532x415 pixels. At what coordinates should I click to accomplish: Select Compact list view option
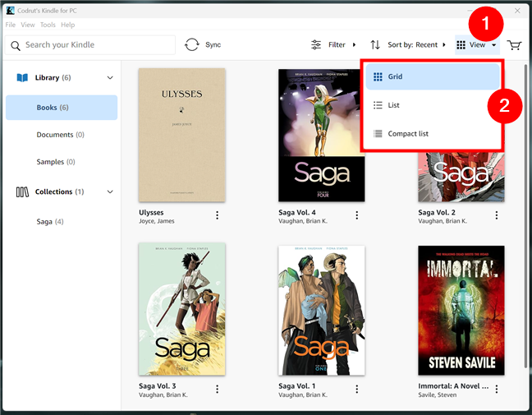pyautogui.click(x=433, y=134)
